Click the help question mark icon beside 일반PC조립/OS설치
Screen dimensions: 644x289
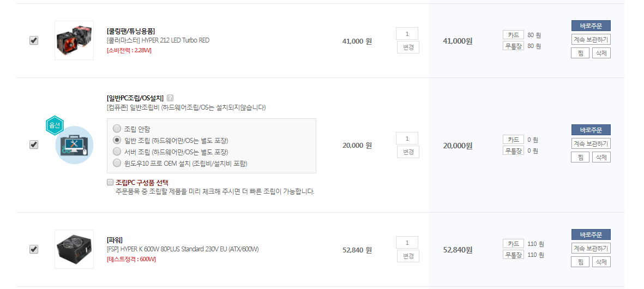171,98
